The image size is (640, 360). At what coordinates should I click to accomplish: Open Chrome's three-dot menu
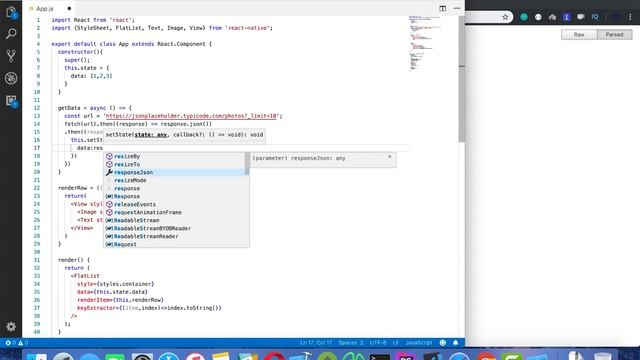click(630, 17)
